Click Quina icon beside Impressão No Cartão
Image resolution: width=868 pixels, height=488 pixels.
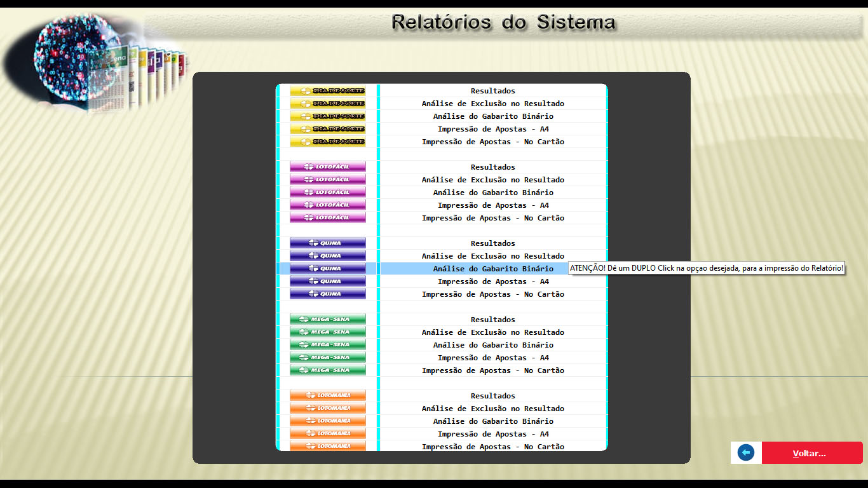(x=328, y=294)
